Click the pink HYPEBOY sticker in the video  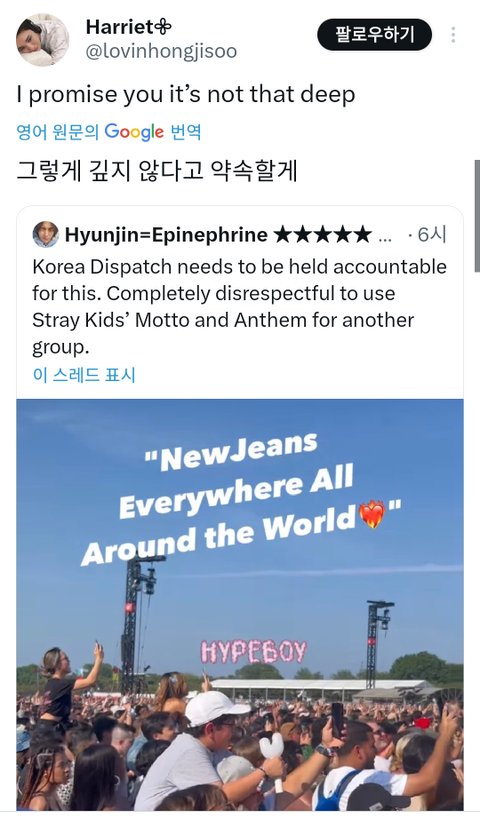click(254, 652)
